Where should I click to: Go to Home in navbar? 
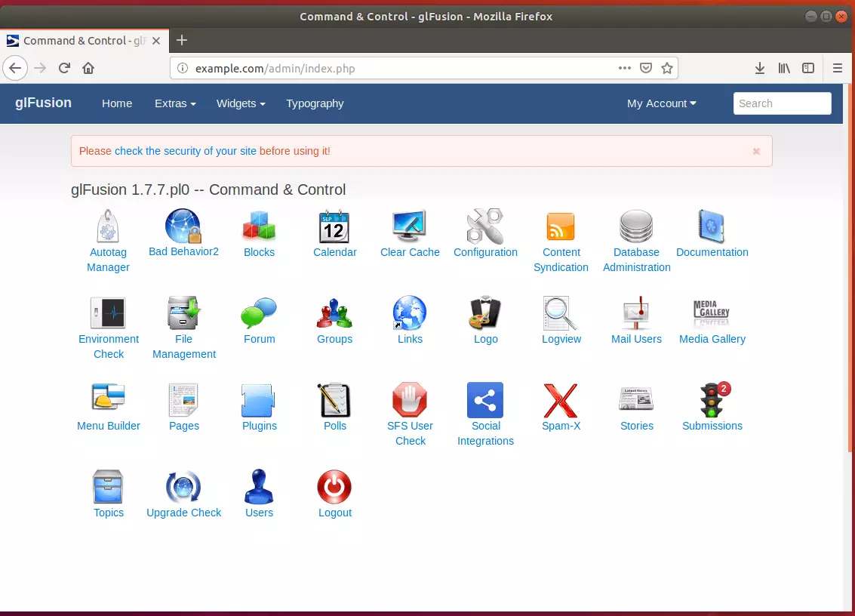coord(117,103)
